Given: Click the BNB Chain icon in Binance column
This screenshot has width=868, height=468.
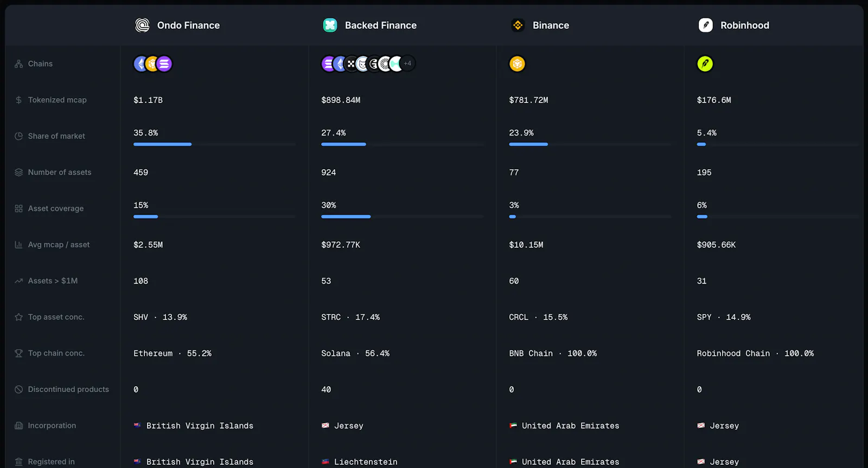Looking at the screenshot, I should click(517, 64).
